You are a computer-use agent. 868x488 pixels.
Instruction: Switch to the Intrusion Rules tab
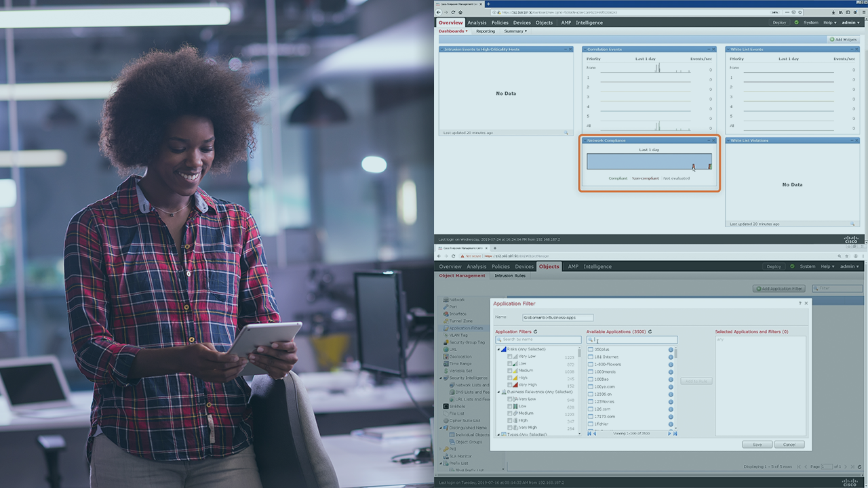click(509, 276)
